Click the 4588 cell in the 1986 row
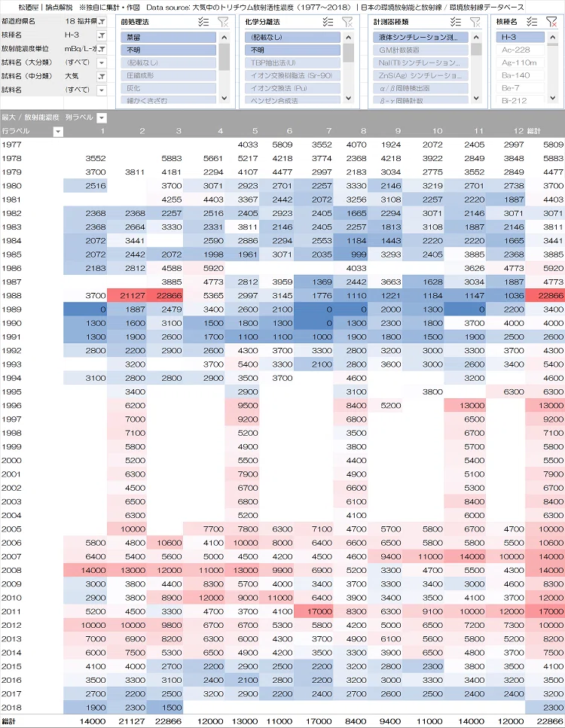Image resolution: width=565 pixels, height=728 pixels. click(x=165, y=268)
